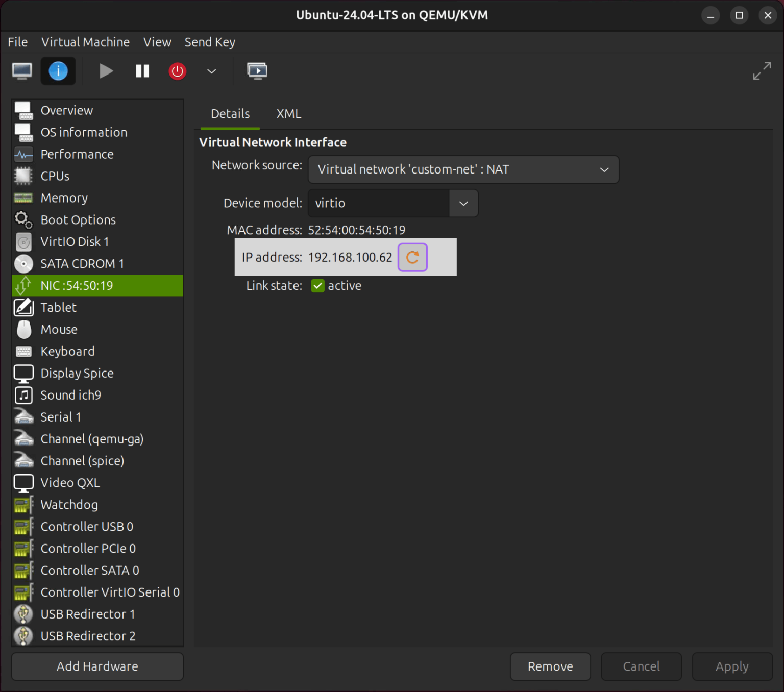The width and height of the screenshot is (784, 692).
Task: Select the Sound ich9 device in the sidebar
Action: pos(71,395)
